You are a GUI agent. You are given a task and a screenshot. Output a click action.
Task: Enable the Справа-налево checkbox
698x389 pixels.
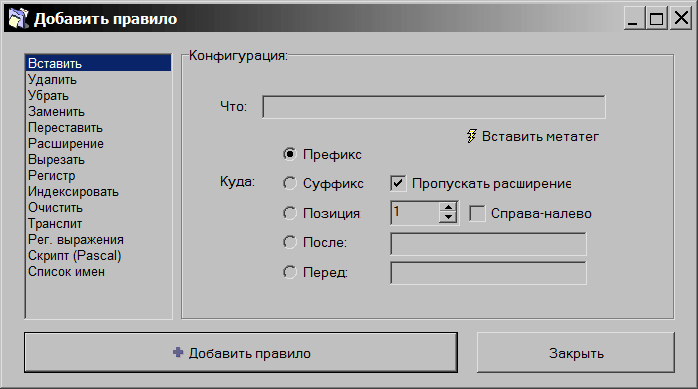[477, 214]
